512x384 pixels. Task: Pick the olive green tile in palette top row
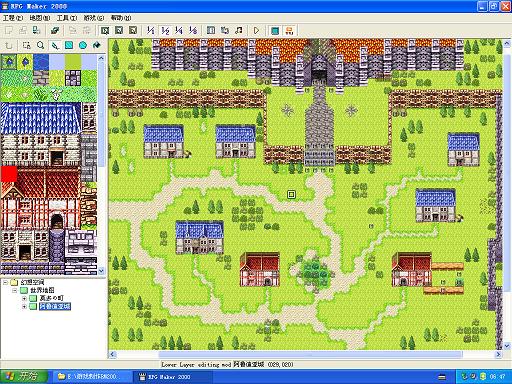(73, 62)
